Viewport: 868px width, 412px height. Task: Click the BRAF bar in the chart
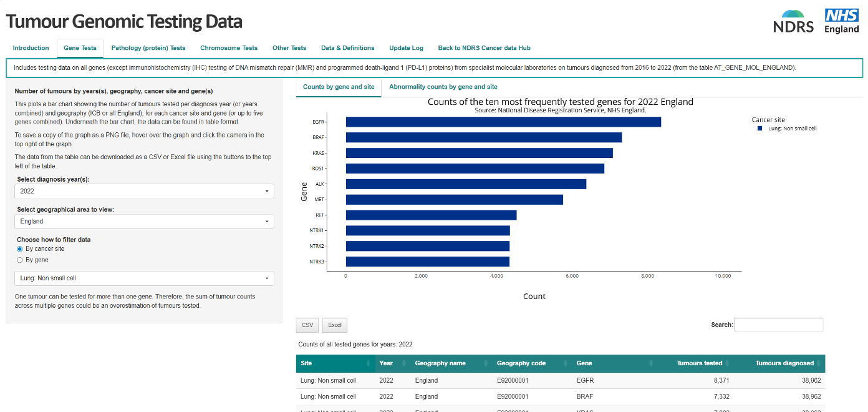[x=484, y=137]
